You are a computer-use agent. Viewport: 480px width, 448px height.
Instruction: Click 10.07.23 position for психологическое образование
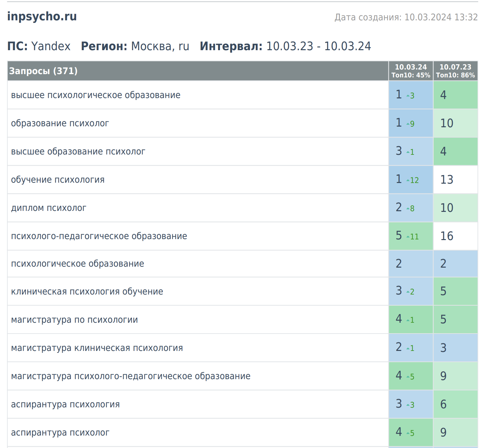pyautogui.click(x=455, y=264)
